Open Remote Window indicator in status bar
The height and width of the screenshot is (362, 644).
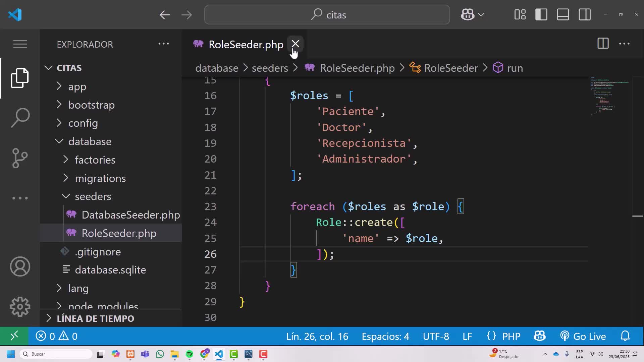tap(14, 336)
